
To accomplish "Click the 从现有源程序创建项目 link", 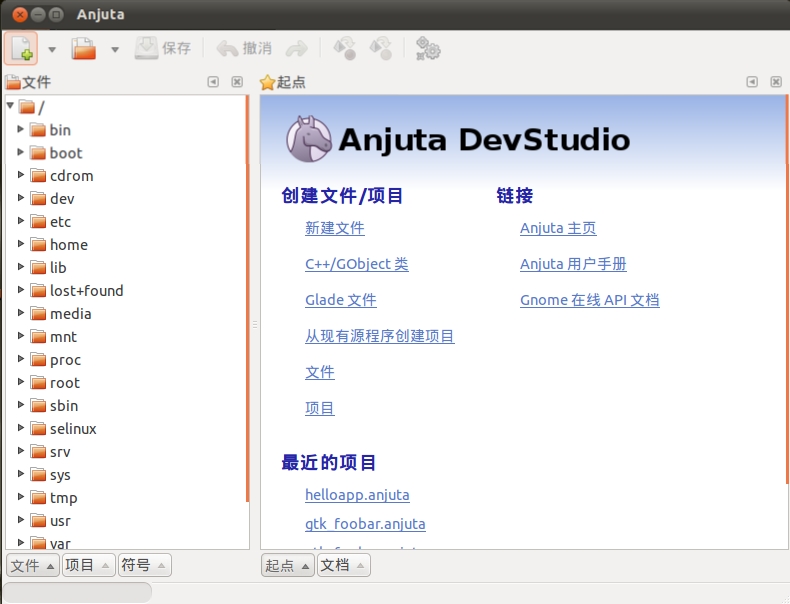I will click(x=380, y=335).
